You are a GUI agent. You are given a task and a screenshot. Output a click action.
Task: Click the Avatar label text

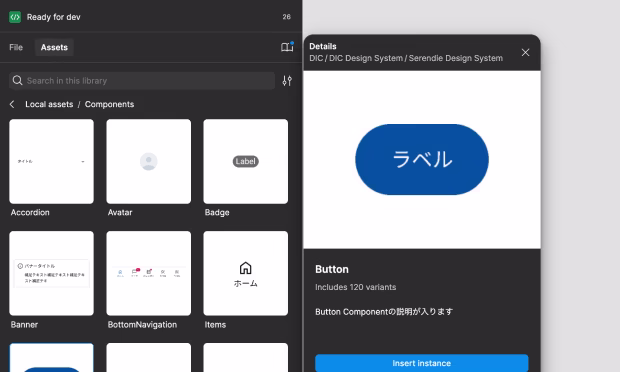[x=120, y=212]
